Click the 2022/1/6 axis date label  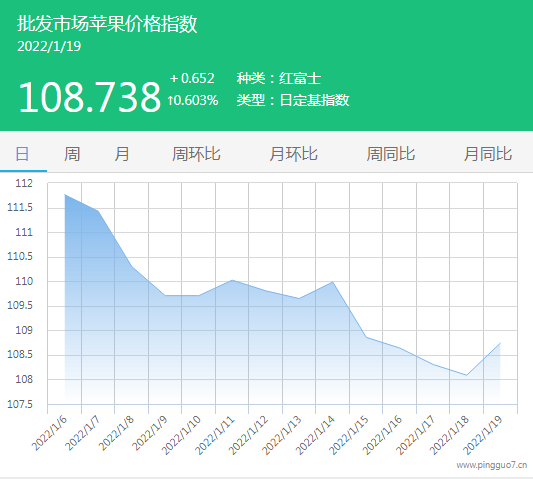50,433
